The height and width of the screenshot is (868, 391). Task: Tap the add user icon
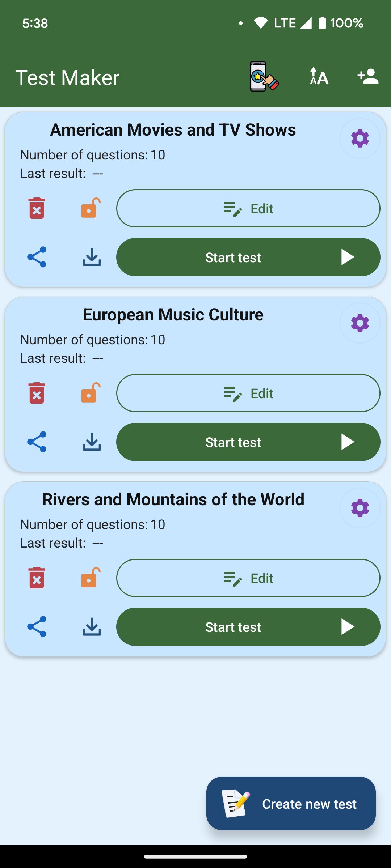tap(368, 77)
